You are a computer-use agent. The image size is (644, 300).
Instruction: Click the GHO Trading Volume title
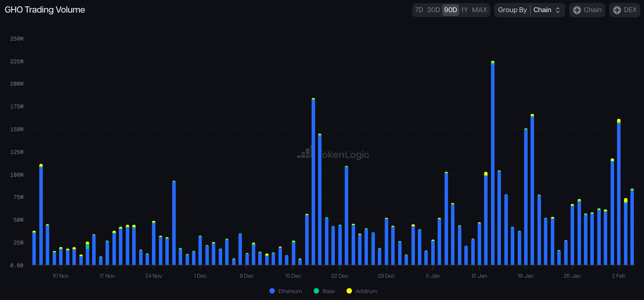pyautogui.click(x=45, y=10)
